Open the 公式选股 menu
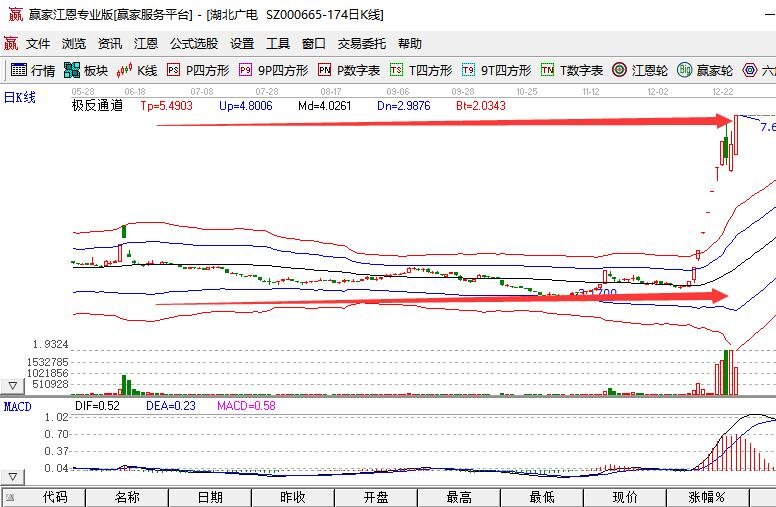The height and width of the screenshot is (507, 776). click(x=194, y=44)
